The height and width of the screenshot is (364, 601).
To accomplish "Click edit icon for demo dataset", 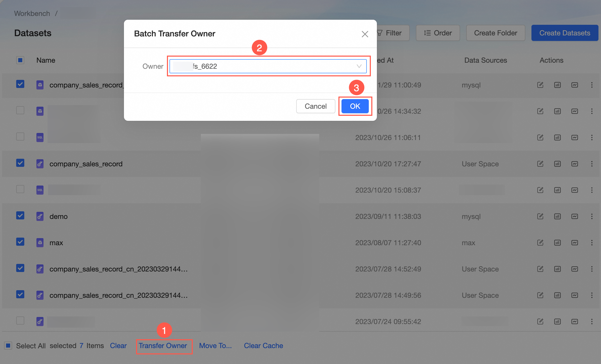I will (x=540, y=216).
